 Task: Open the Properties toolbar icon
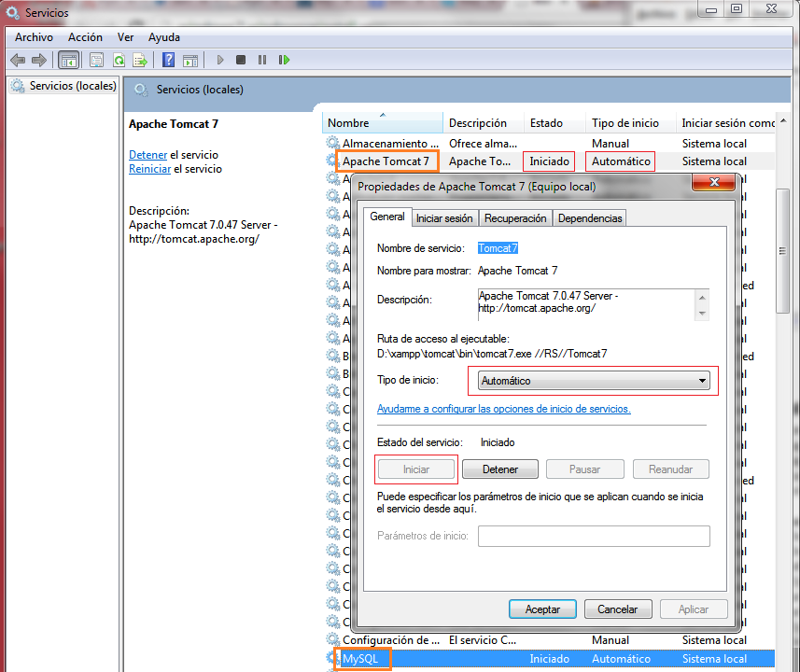(x=96, y=61)
